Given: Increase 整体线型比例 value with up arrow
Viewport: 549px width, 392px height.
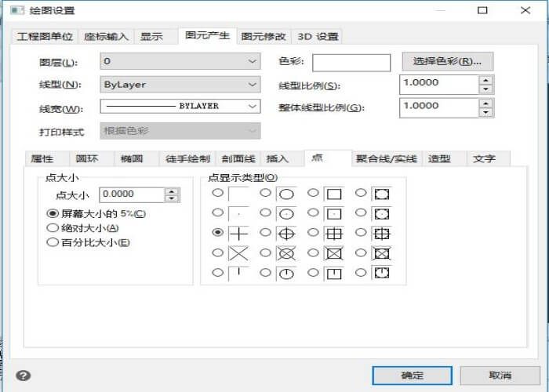Looking at the screenshot, I should point(485,103).
